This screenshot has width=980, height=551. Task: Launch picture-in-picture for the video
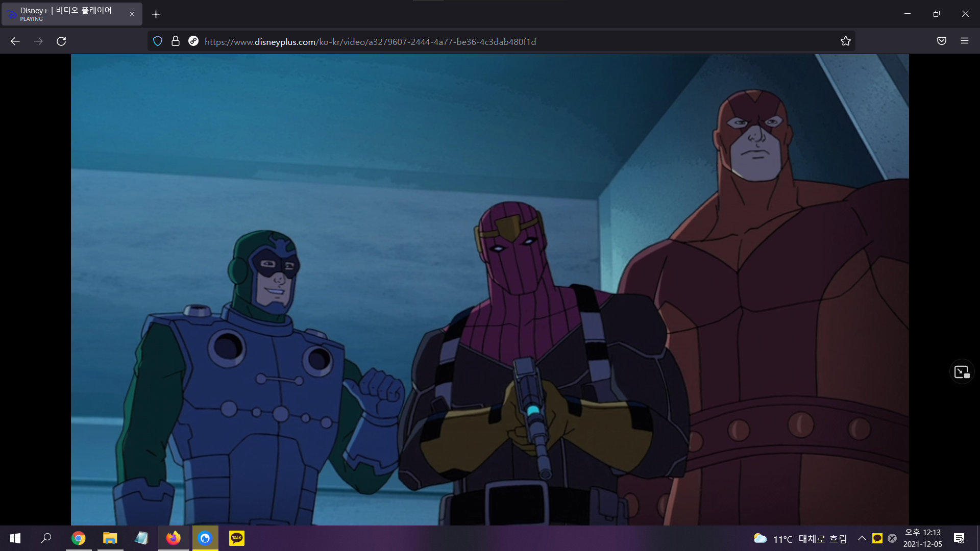pyautogui.click(x=962, y=372)
